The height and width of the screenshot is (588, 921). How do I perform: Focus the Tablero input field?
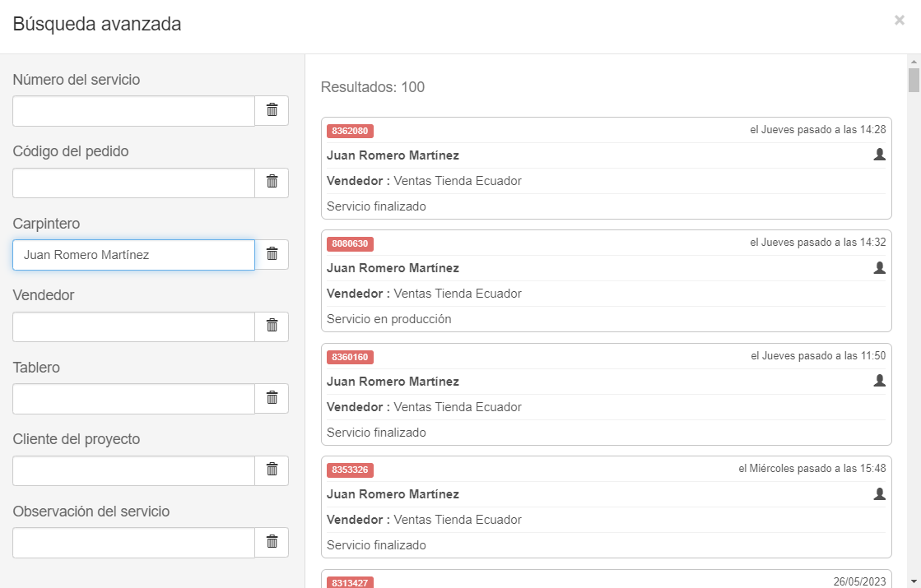pyautogui.click(x=133, y=399)
